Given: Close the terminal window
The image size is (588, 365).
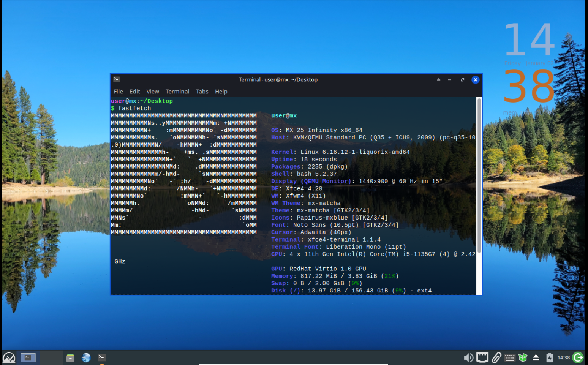Looking at the screenshot, I should coord(476,80).
